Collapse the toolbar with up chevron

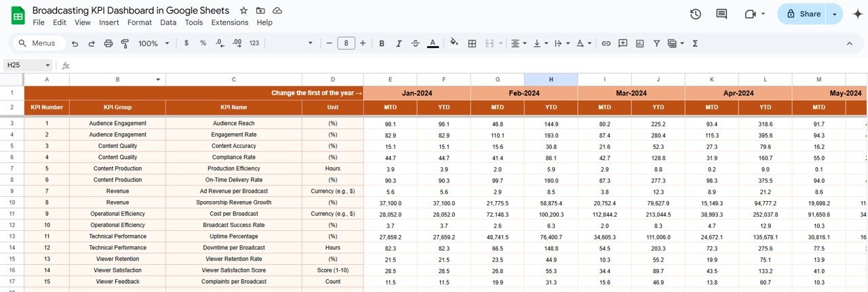[850, 43]
